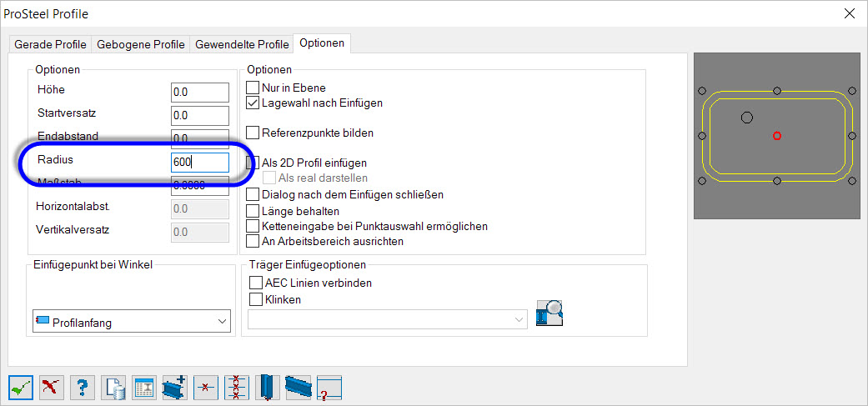Open the Gewendelte Profile tab
Image resolution: width=868 pixels, height=406 pixels.
(x=242, y=44)
